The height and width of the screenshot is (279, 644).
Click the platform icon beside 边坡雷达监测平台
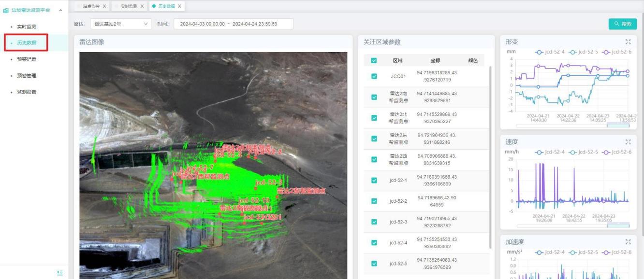pos(5,10)
